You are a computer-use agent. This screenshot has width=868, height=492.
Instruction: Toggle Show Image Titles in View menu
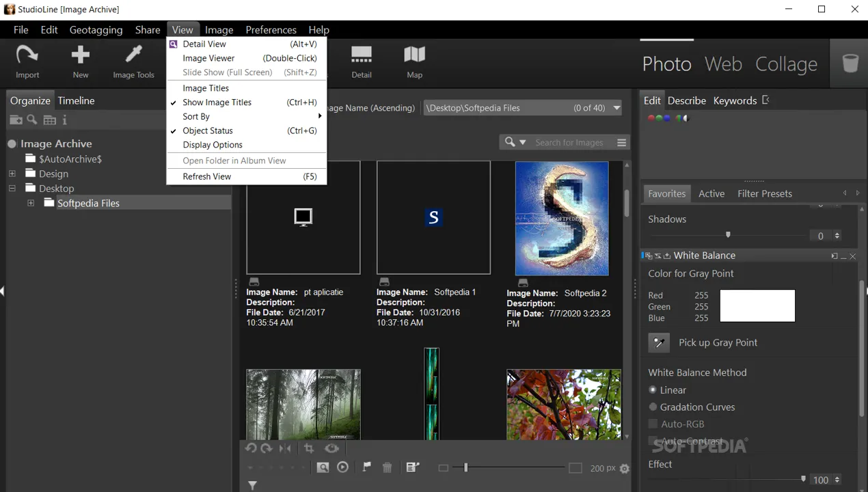click(246, 102)
